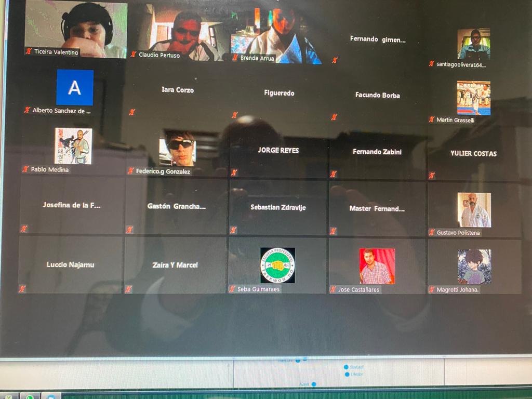This screenshot has height=399, width=532.
Task: Click muted mic icon beside Ticeira Valentino
Action: (29, 51)
